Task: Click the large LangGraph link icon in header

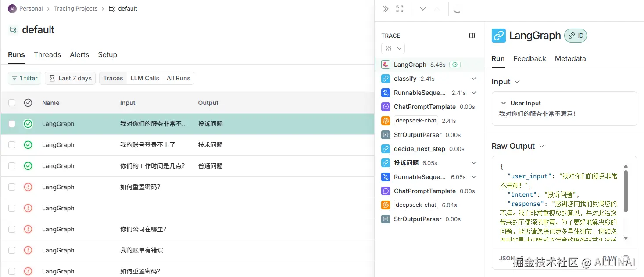Action: 499,36
